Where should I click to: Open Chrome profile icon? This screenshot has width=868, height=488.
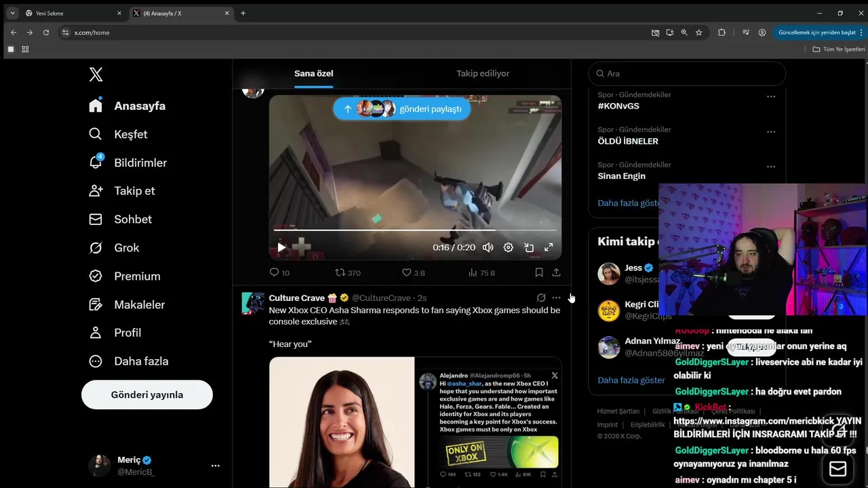pyautogui.click(x=762, y=33)
